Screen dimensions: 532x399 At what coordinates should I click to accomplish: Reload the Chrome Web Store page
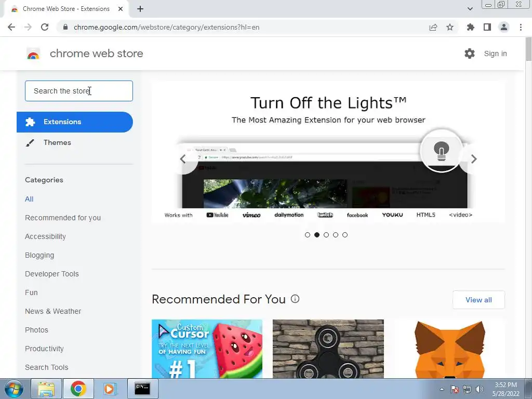coord(45,27)
